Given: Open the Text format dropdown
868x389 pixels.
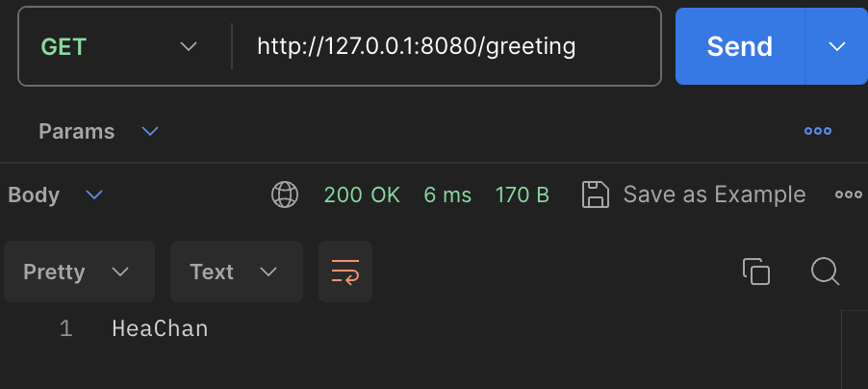Looking at the screenshot, I should coord(237,272).
